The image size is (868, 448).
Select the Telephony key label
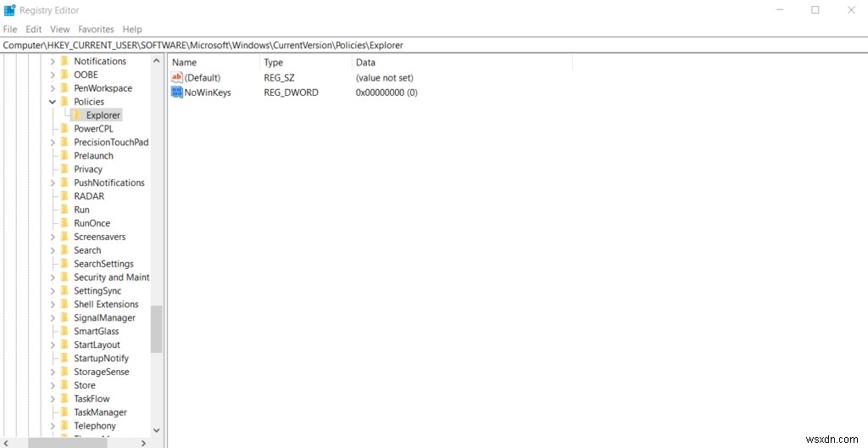tap(95, 426)
